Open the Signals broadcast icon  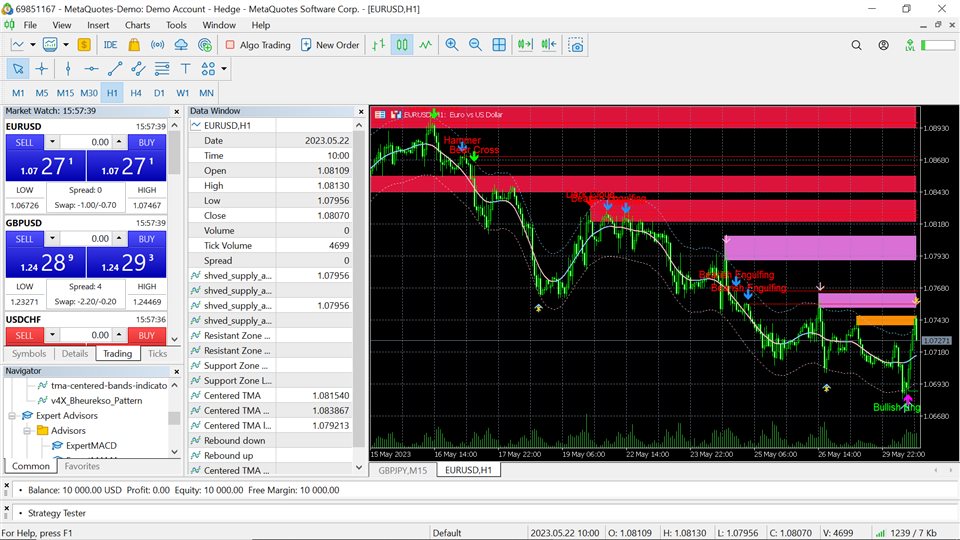(x=157, y=45)
